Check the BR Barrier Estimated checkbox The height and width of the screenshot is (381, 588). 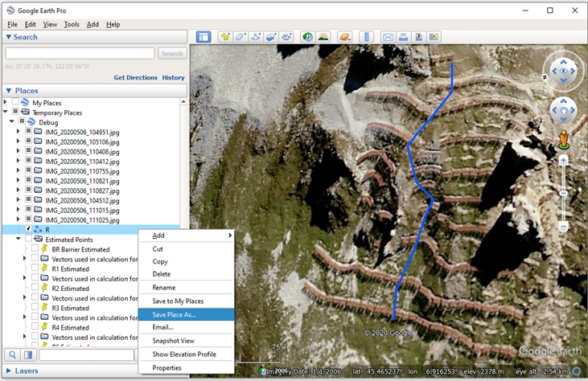[x=35, y=248]
